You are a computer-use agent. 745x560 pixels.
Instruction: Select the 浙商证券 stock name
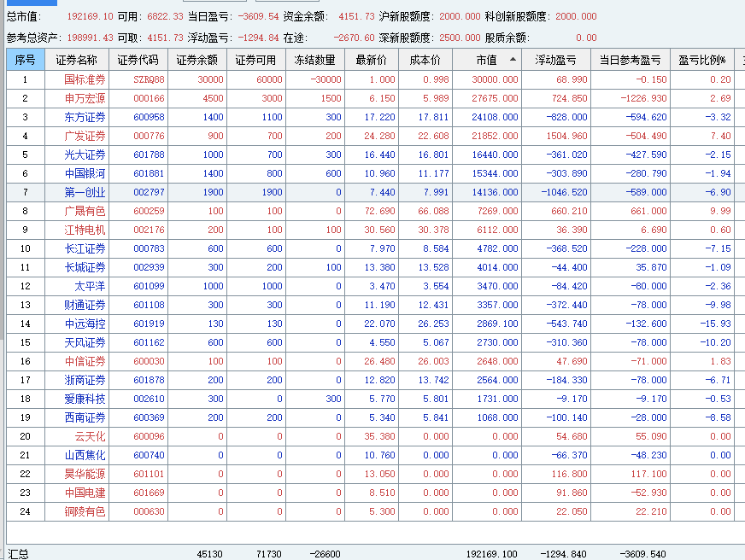(85, 380)
